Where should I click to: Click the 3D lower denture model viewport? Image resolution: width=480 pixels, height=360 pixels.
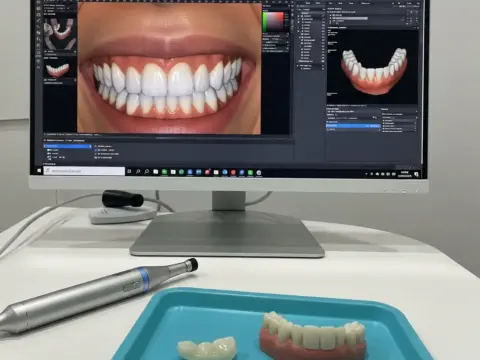coord(372,67)
